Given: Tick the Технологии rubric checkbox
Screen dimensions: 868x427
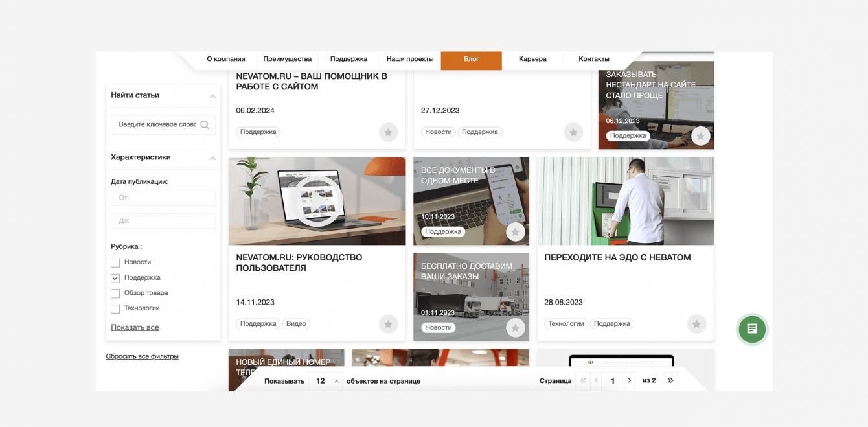Looking at the screenshot, I should point(115,309).
